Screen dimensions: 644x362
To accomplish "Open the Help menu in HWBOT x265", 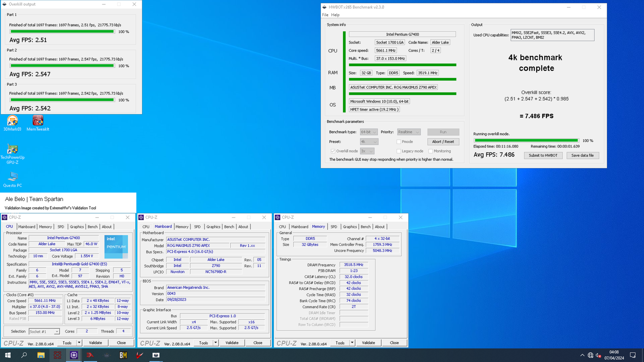I will [x=335, y=15].
